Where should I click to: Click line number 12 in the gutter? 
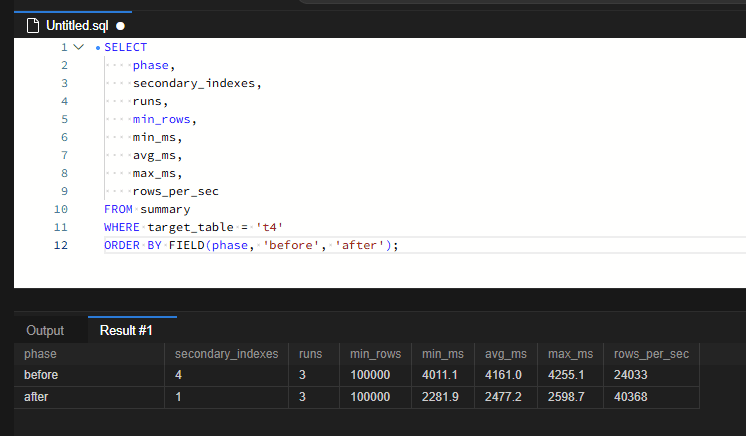[x=61, y=245]
